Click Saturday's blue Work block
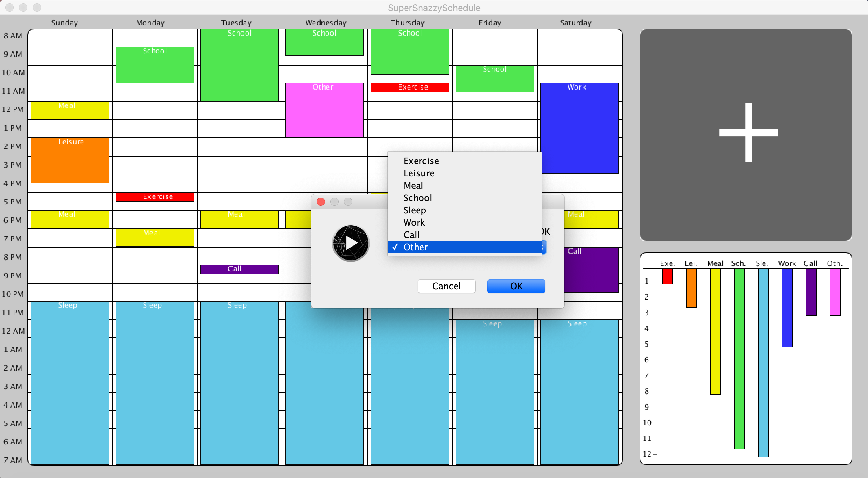 point(579,128)
